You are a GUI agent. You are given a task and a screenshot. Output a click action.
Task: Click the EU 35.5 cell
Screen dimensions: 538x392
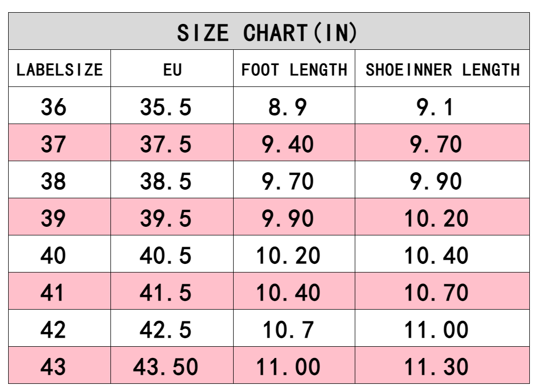(x=166, y=107)
